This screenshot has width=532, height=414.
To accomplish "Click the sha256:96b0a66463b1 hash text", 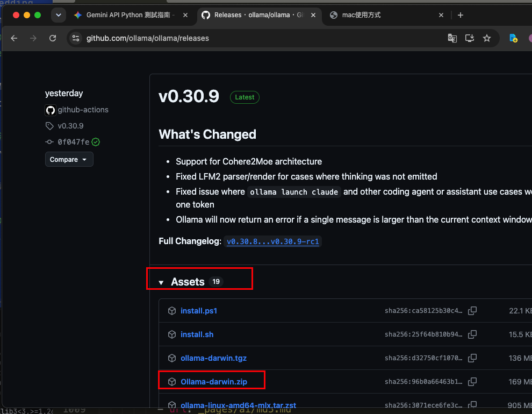I will [x=423, y=382].
